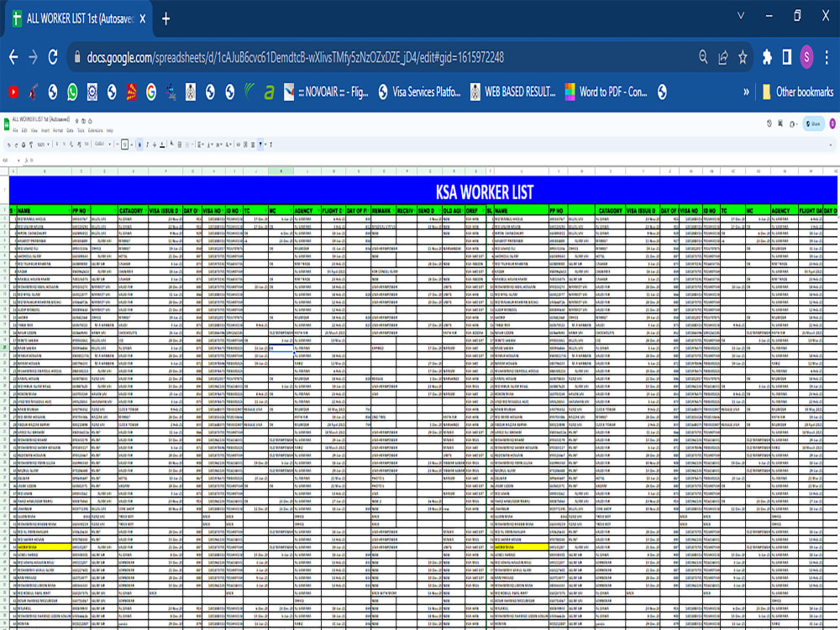Click the Google Sheets home logo

(x=7, y=125)
